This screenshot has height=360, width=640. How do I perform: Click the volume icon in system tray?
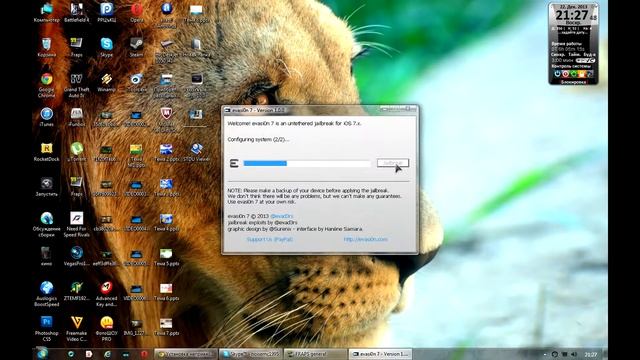574,354
